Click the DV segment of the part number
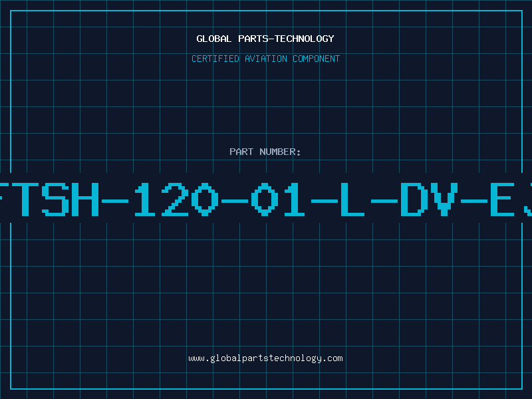The width and height of the screenshot is (532, 399). (x=429, y=199)
